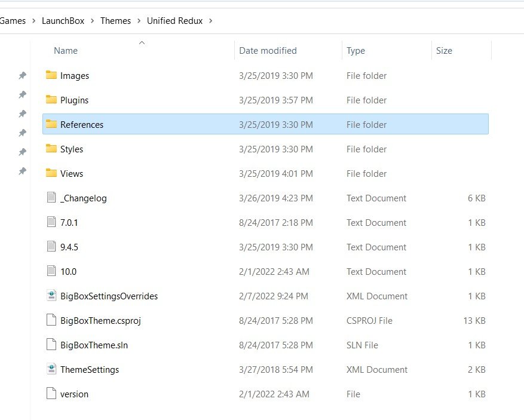Click the 13 KB size cell
Image resolution: width=524 pixels, height=420 pixels.
click(x=474, y=321)
